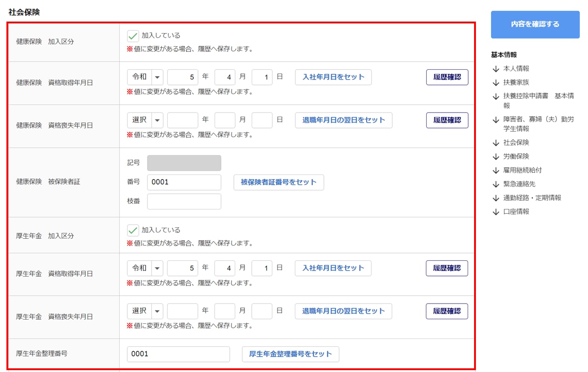The height and width of the screenshot is (372, 588).
Task: Click 被保険者証 番号 field containing 0001
Action: click(x=184, y=182)
